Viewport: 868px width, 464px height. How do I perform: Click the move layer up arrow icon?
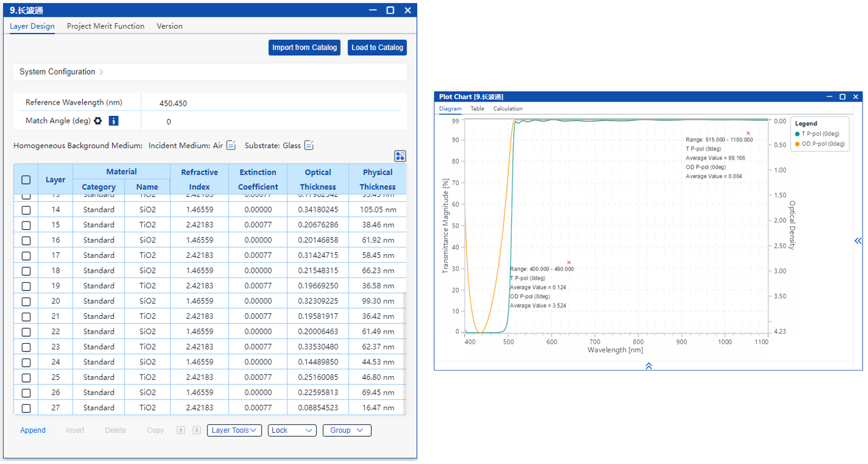coord(181,430)
